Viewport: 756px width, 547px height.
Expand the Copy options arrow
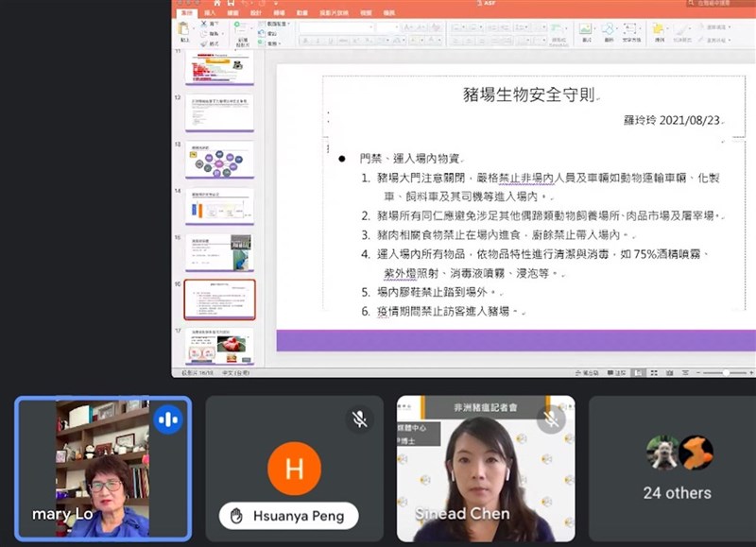(223, 34)
